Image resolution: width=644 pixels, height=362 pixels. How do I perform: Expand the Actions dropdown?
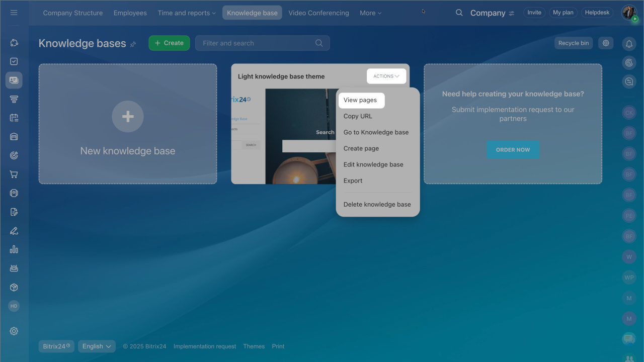(386, 76)
